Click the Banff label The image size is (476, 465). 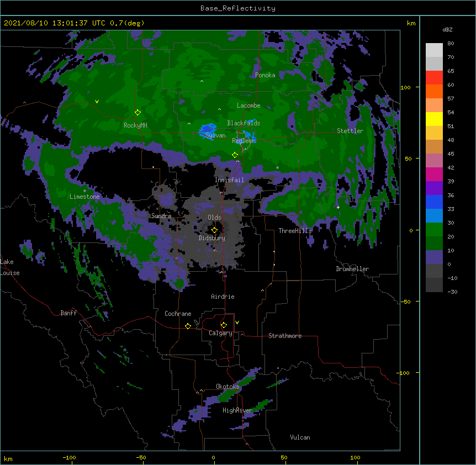[68, 313]
